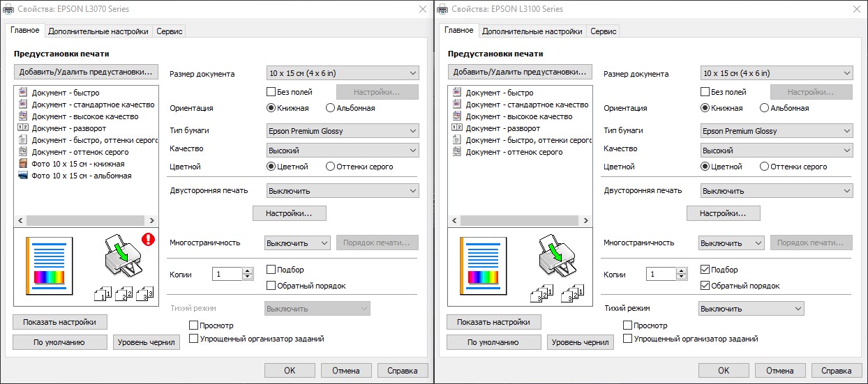868x384 pixels.
Task: Uncheck 'Подбор' in L3100 window
Action: 706,270
